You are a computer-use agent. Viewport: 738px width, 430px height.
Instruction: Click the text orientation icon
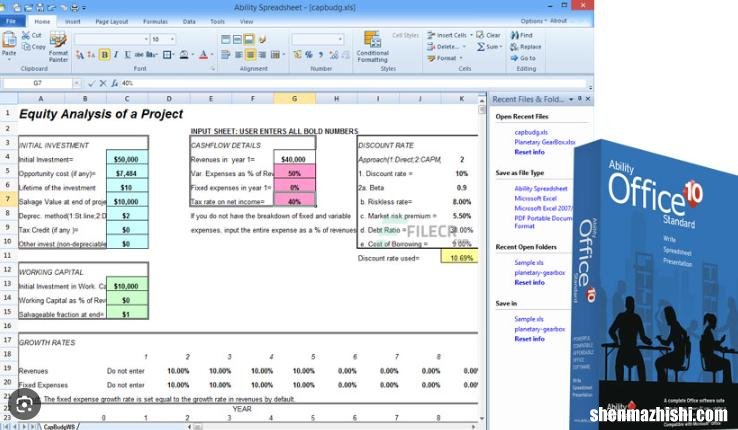click(x=262, y=40)
